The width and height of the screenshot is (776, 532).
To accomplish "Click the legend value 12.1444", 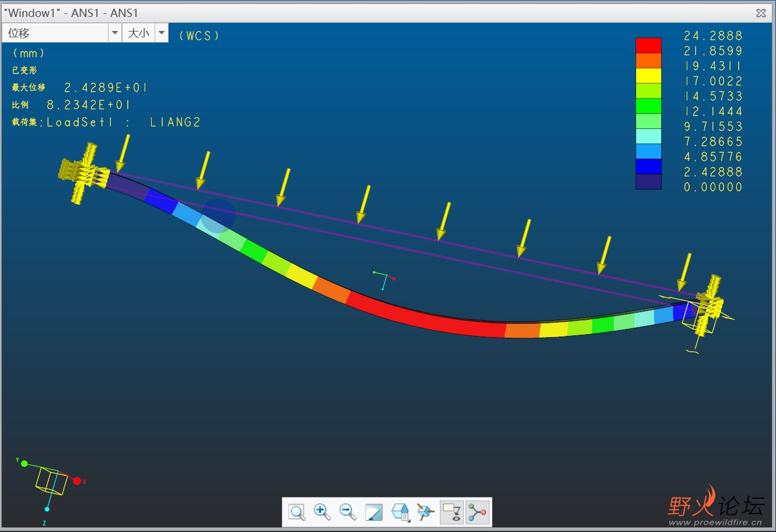I will 713,111.
